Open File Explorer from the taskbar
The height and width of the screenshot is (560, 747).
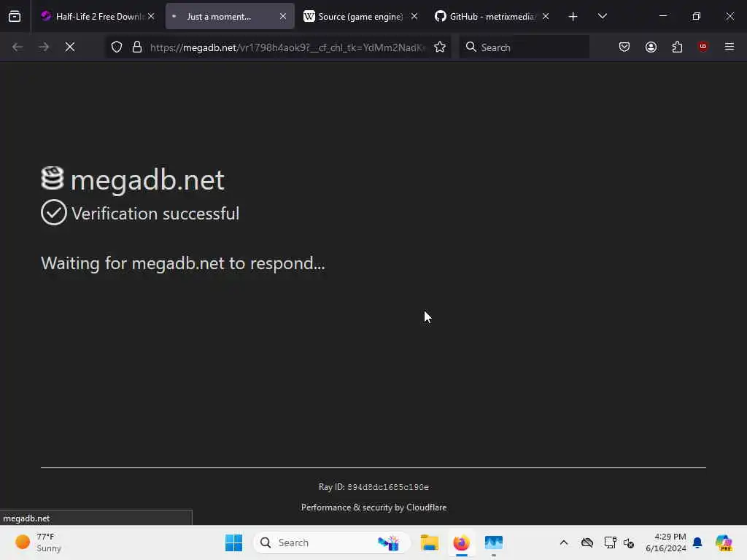tap(429, 542)
